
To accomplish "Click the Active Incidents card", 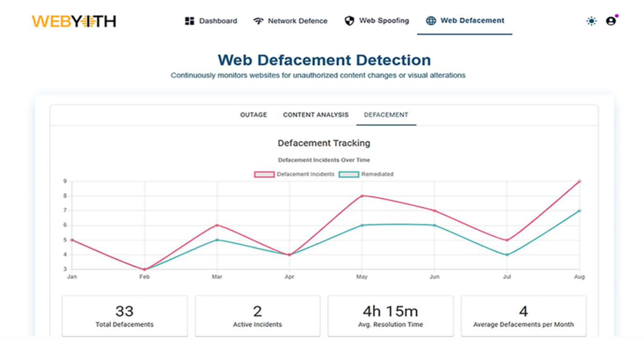I will point(257,315).
